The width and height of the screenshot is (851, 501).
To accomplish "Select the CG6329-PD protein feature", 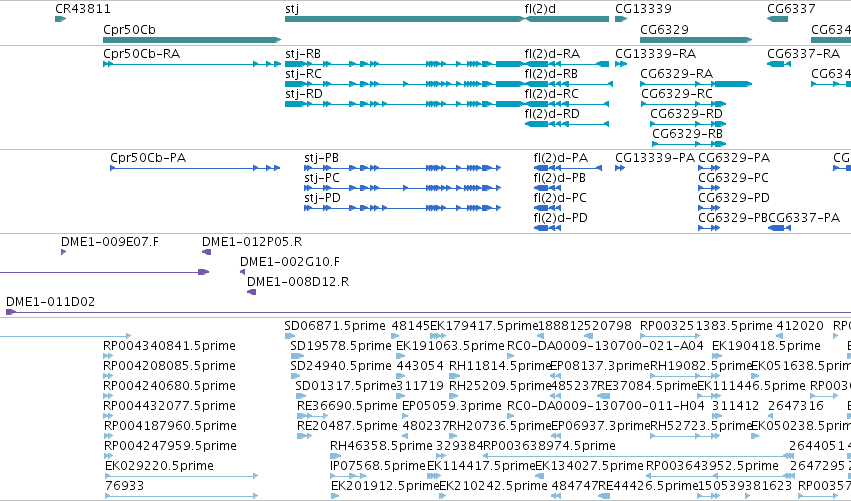I will pos(709,208).
